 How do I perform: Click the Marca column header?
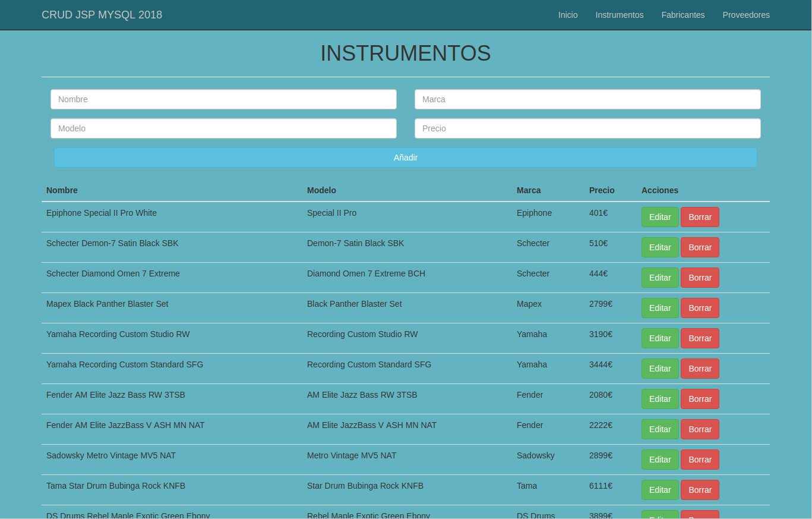(x=529, y=190)
